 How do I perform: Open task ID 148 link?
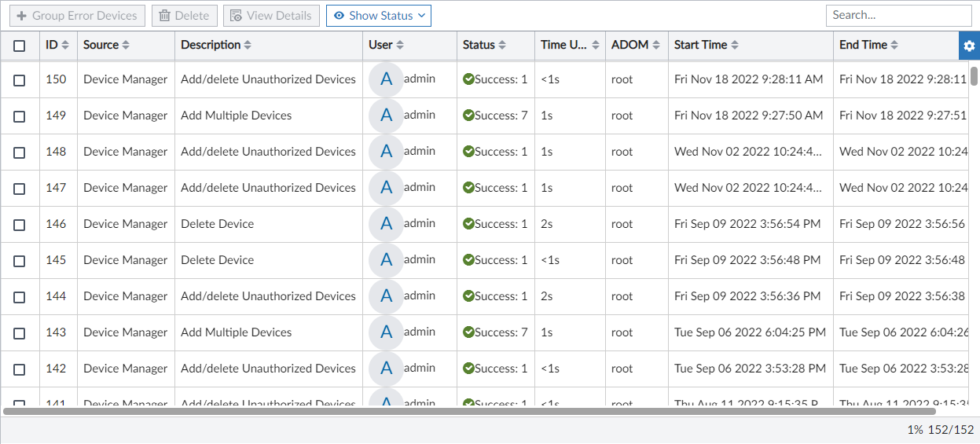click(56, 152)
